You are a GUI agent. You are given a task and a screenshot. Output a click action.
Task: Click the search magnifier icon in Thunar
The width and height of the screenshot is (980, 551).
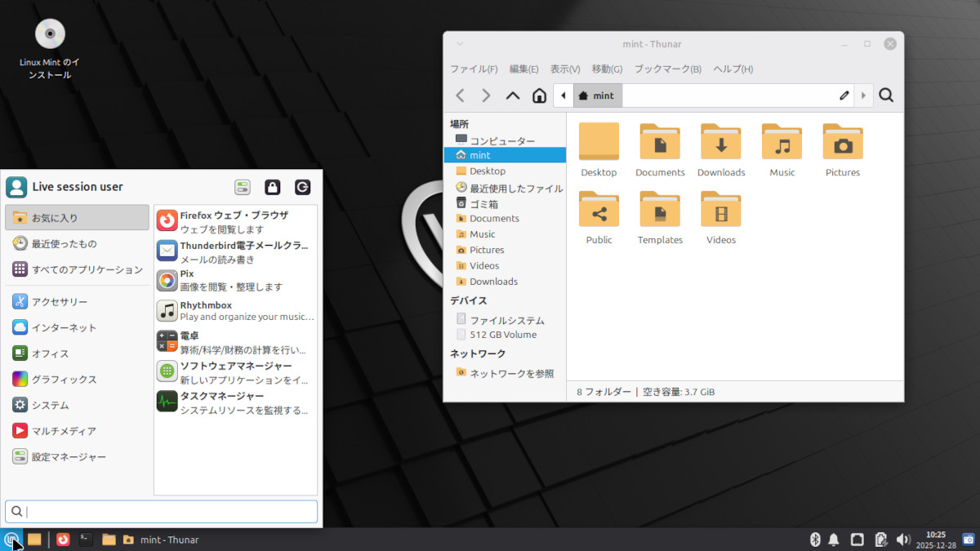click(886, 96)
